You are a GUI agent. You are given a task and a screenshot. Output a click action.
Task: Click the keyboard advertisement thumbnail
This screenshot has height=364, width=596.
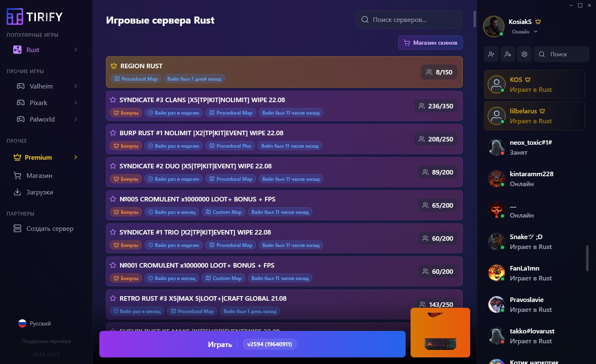(440, 333)
